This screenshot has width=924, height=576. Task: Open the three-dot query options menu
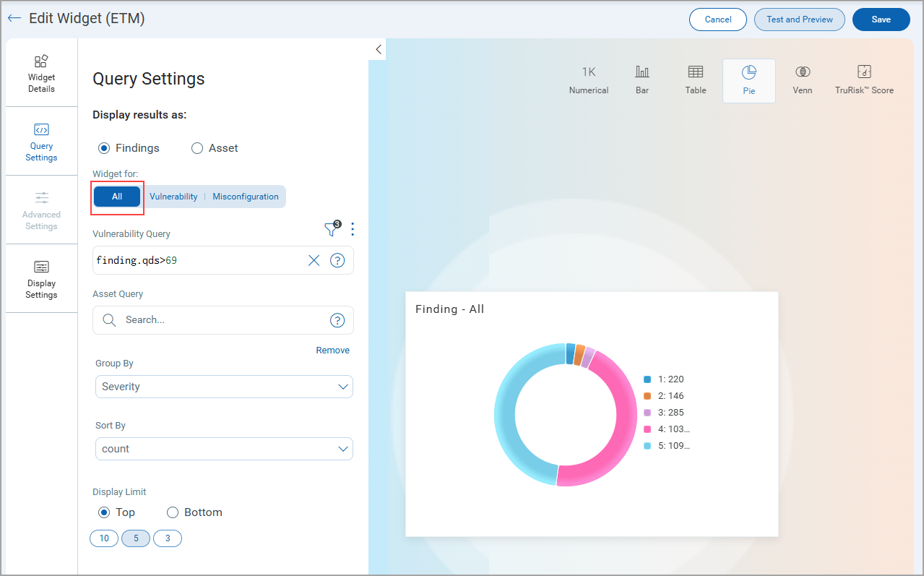tap(353, 229)
